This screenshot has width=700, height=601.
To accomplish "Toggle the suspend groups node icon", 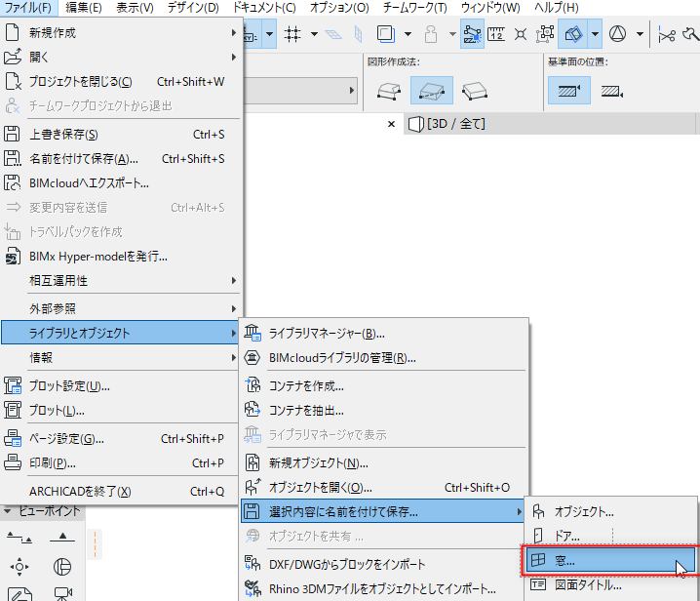I will 545,34.
